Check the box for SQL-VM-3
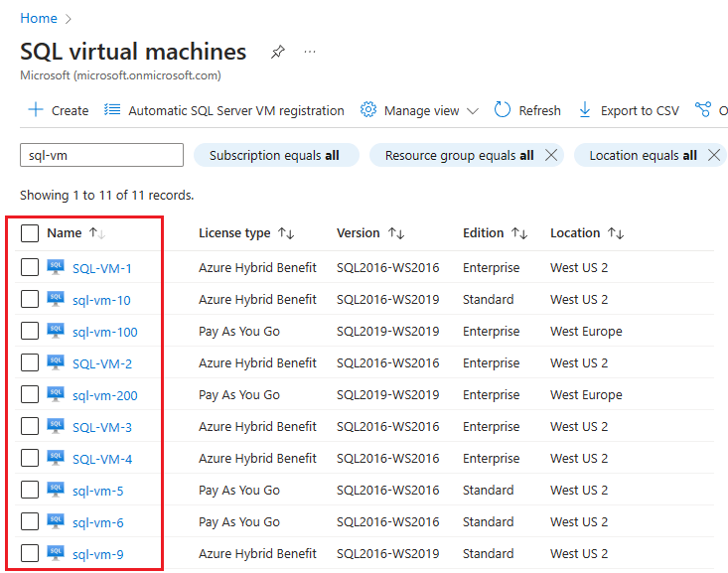Viewport: 728px width, 573px height. pos(30,426)
